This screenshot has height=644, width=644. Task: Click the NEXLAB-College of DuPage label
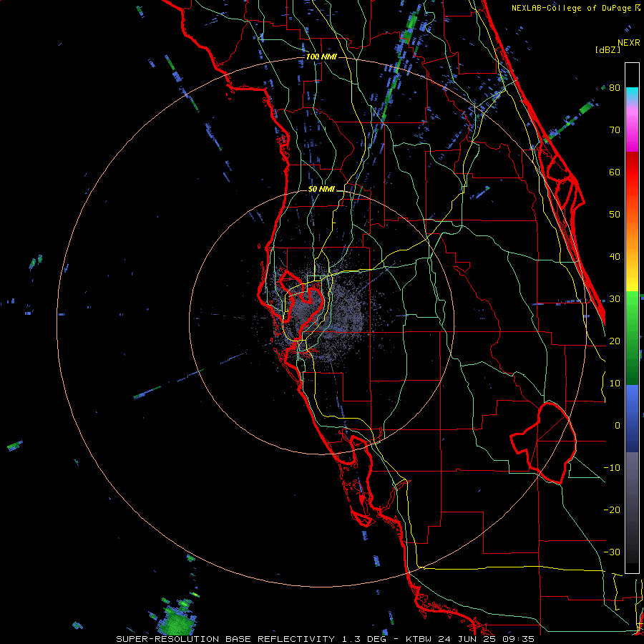click(575, 8)
